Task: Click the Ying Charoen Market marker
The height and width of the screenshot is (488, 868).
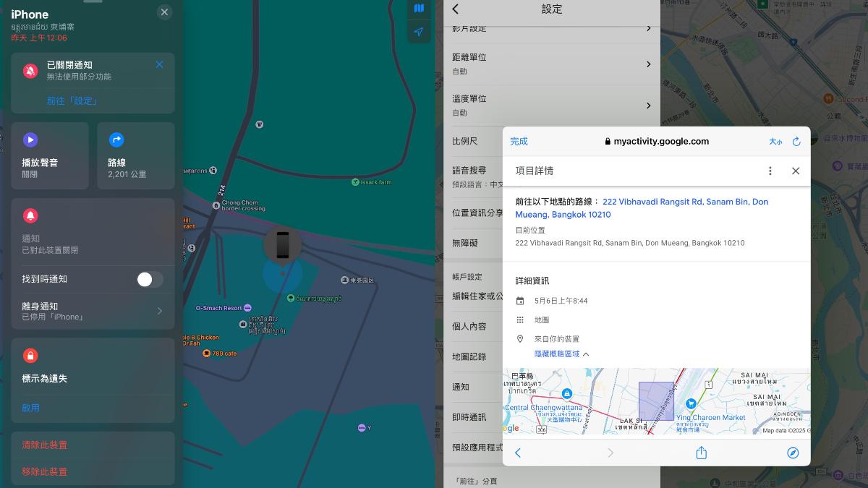Action: point(692,403)
